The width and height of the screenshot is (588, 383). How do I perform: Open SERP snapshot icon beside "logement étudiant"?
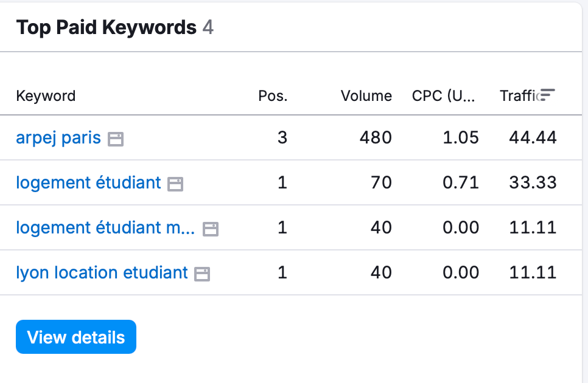175,182
